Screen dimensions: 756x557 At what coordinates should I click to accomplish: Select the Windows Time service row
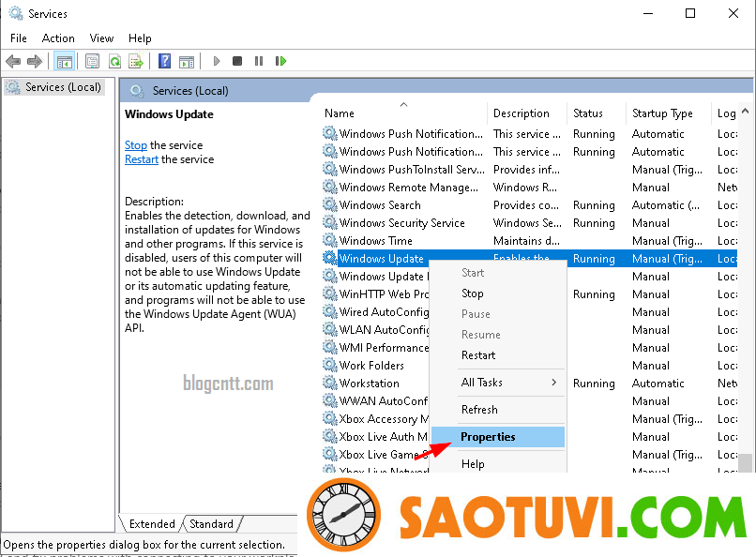529,240
